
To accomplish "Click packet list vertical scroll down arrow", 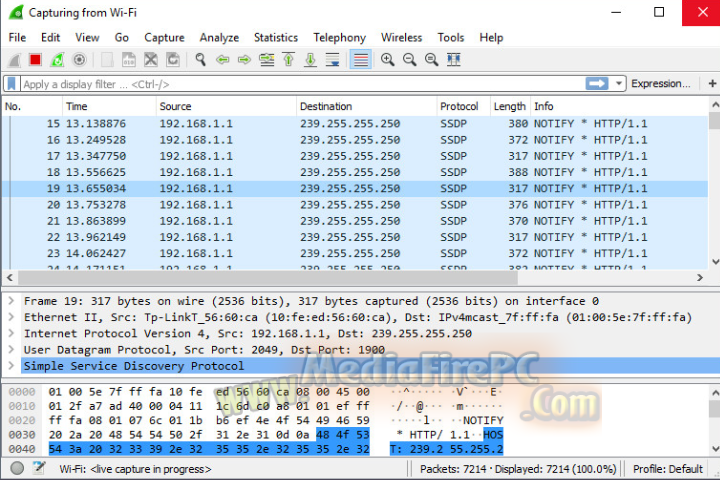I will [x=714, y=261].
